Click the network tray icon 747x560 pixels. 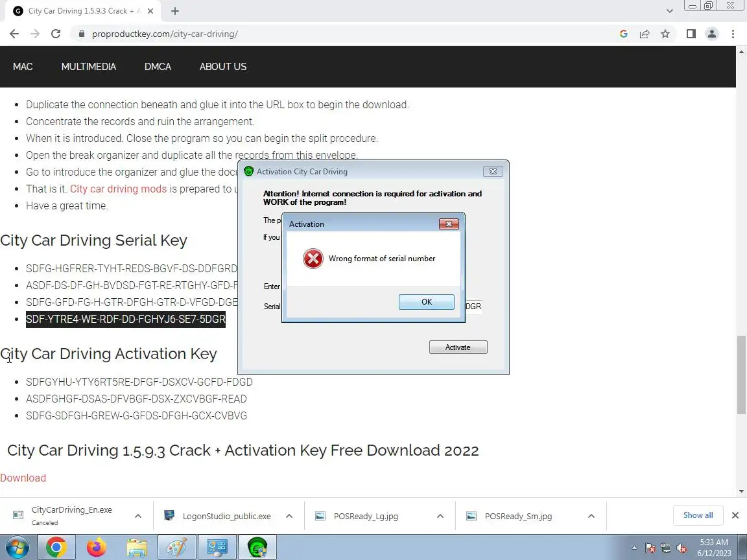pos(666,548)
